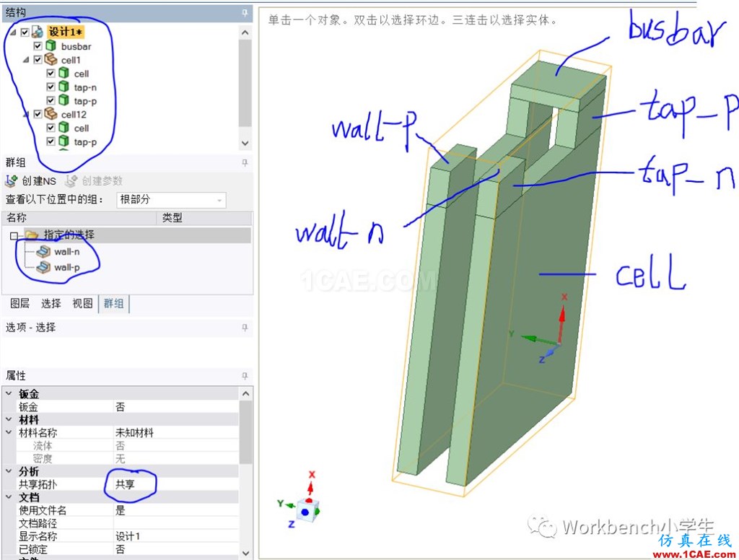
Task: Select cell12 in the structure tree
Action: [74, 114]
